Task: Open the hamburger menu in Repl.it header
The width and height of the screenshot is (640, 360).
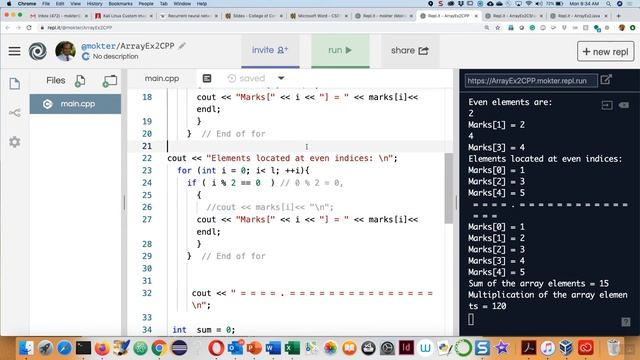Action: point(14,51)
